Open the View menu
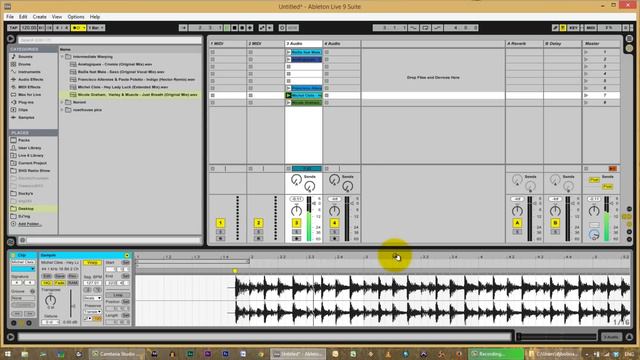The image size is (640, 360). 57,17
